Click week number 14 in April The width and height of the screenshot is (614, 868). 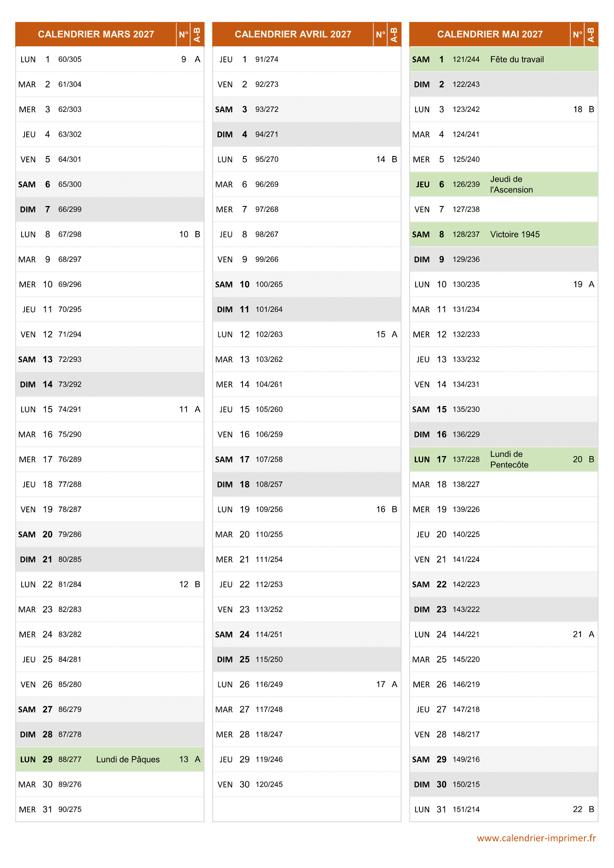pyautogui.click(x=380, y=159)
